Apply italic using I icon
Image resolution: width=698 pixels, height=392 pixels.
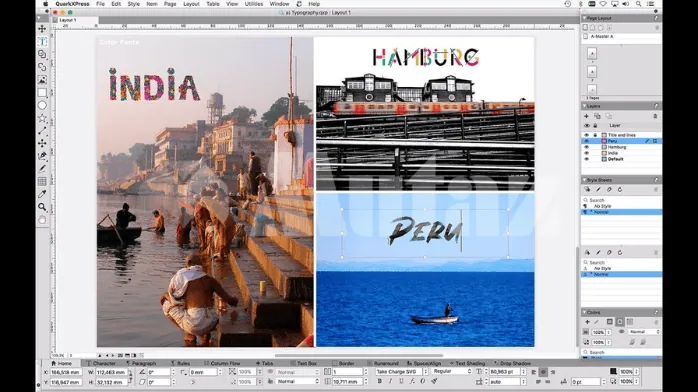coord(390,381)
